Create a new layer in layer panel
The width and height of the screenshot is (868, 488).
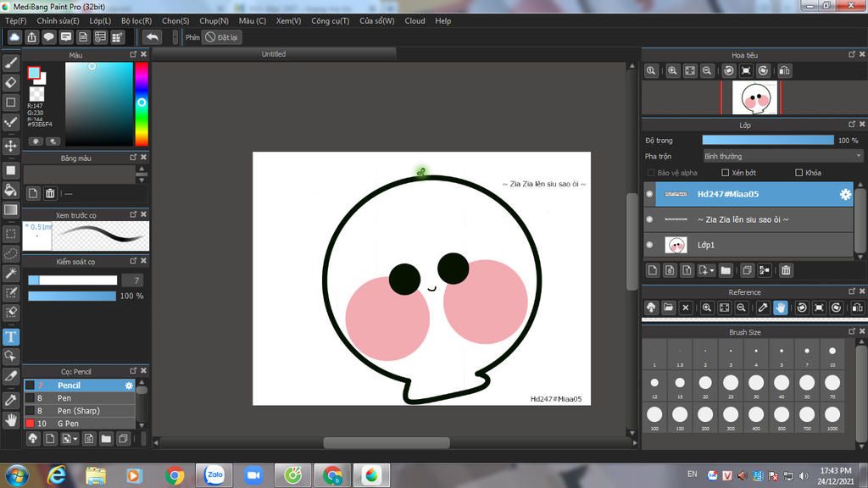652,270
